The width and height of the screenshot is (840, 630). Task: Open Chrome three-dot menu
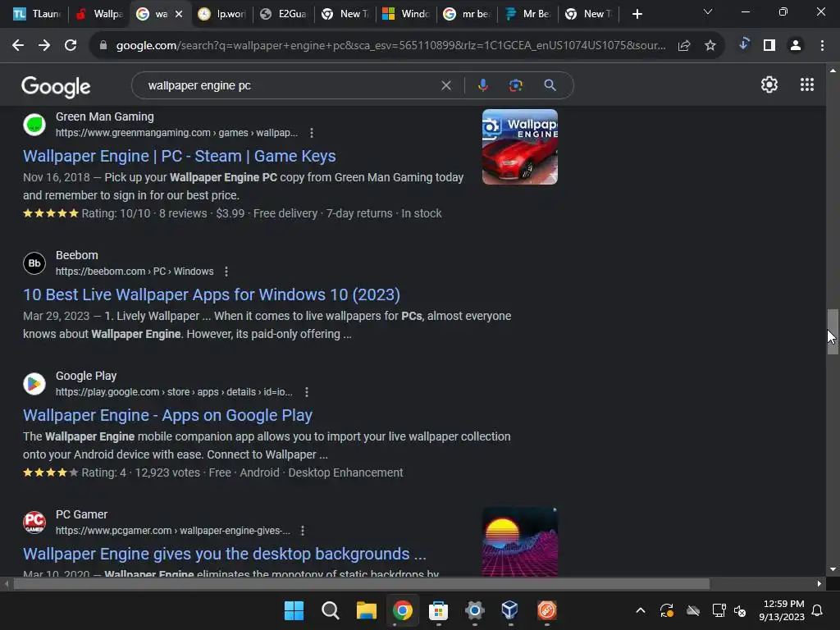[x=822, y=46]
